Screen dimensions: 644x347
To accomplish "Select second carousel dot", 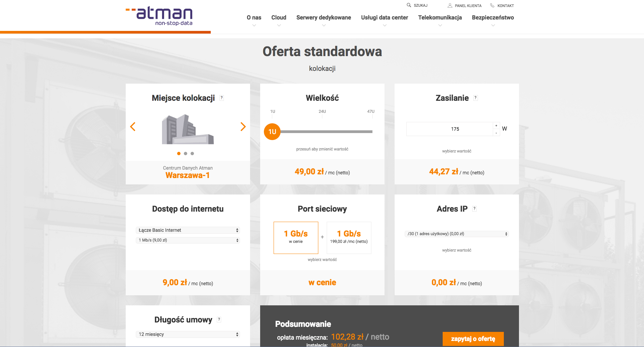I will click(186, 154).
